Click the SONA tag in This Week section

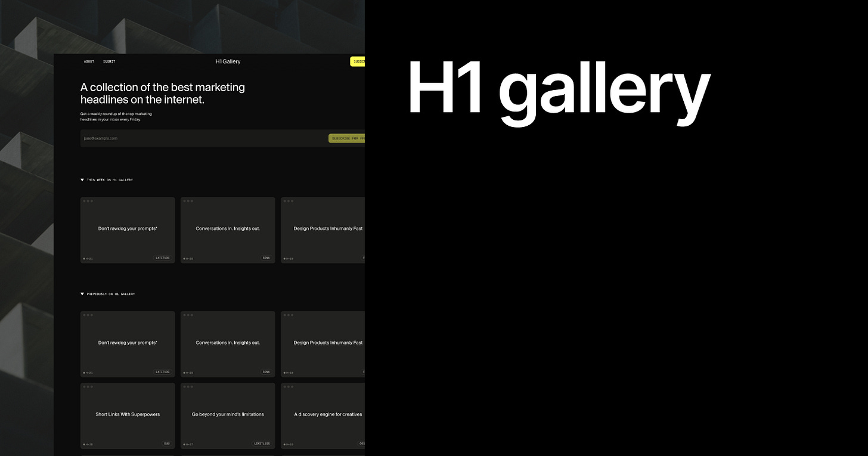266,258
